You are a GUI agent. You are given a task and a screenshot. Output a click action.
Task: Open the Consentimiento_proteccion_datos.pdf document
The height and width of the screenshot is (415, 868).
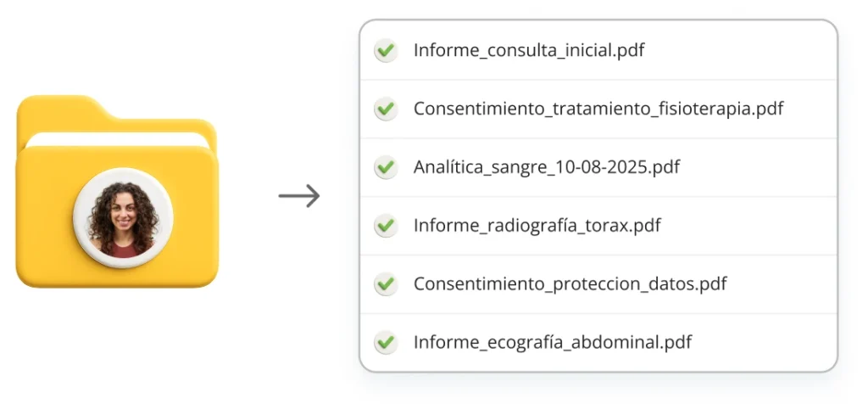570,284
